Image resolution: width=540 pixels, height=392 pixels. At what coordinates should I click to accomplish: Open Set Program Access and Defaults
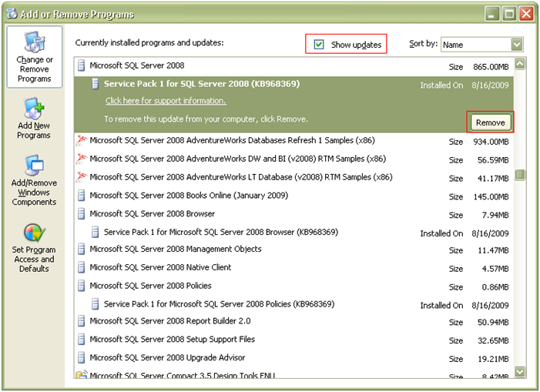point(34,247)
